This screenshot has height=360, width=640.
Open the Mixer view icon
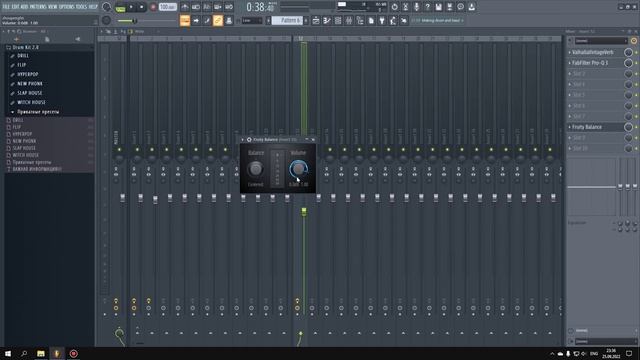[349, 20]
